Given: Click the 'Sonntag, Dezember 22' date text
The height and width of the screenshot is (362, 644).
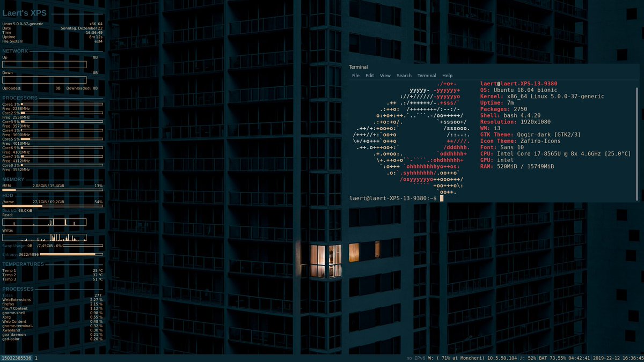Looking at the screenshot, I should (82, 28).
